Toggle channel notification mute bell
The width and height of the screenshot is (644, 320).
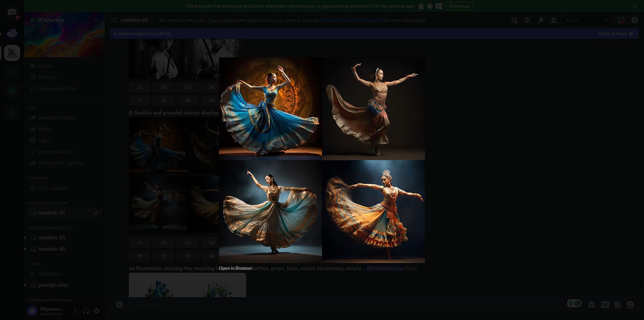(x=527, y=20)
